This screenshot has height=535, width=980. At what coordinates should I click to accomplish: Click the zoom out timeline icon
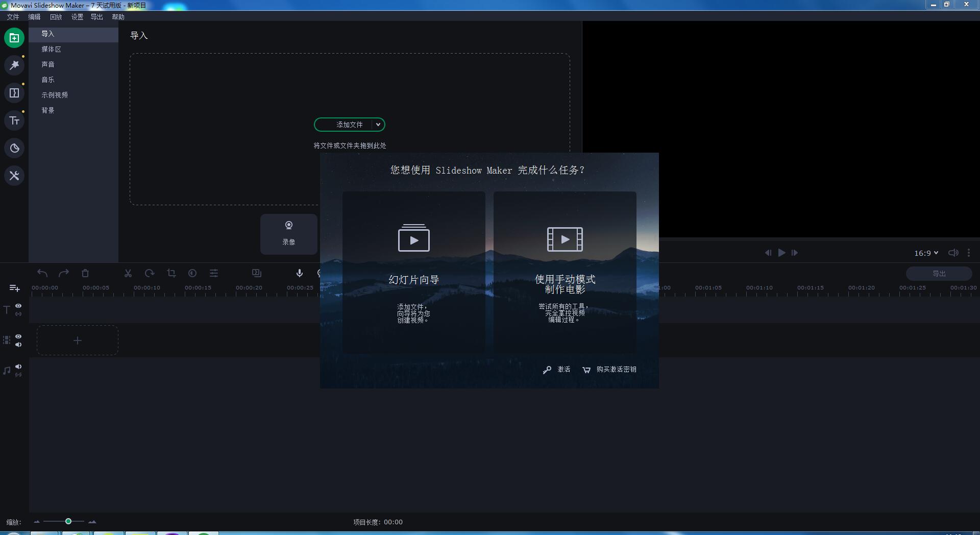[37, 522]
